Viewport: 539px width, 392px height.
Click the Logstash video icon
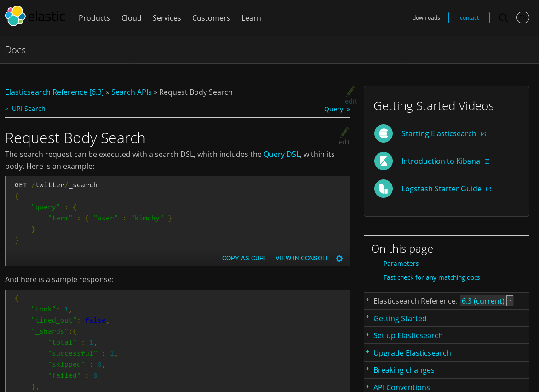(383, 189)
